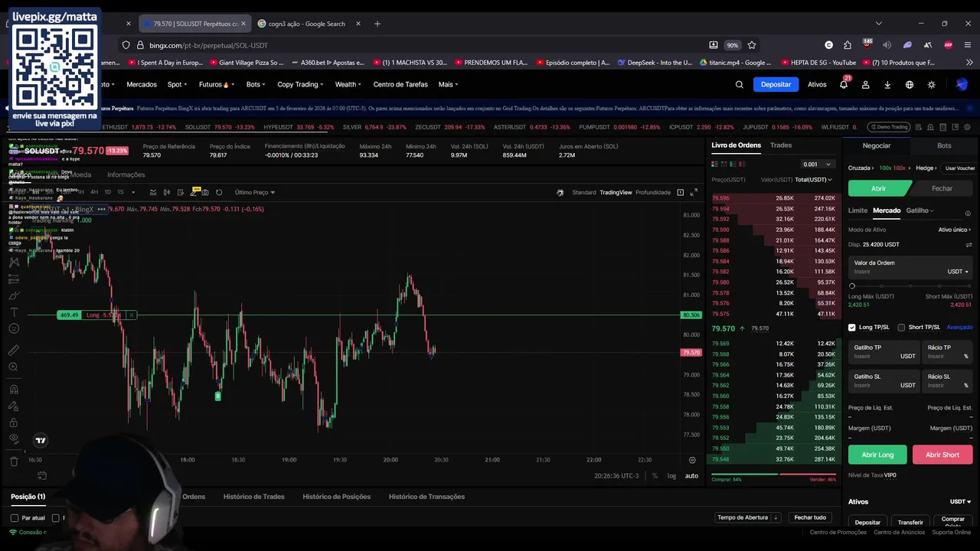Expand the Último Preço dropdown
Viewport: 980px width, 551px height.
coord(255,192)
